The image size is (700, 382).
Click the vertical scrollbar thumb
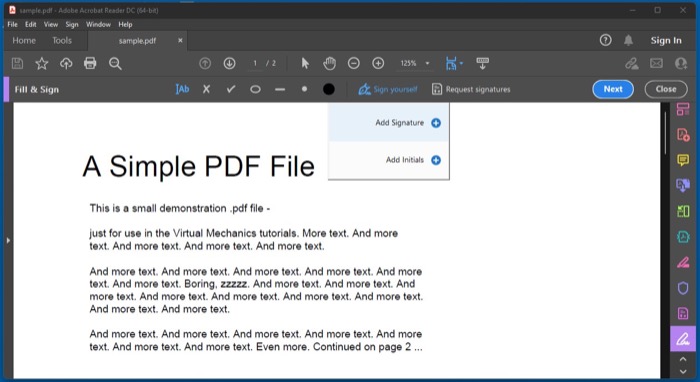665,133
